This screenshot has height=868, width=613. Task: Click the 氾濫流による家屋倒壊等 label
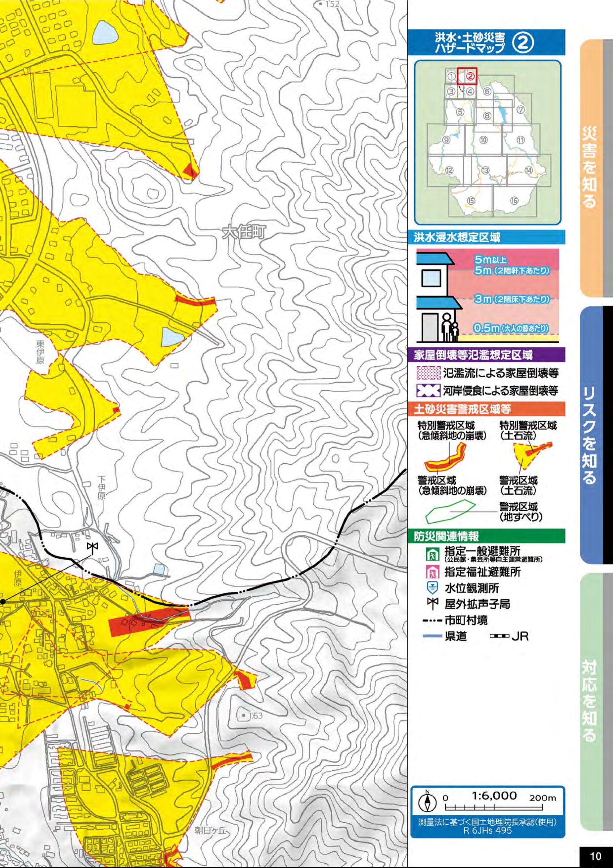pyautogui.click(x=500, y=373)
